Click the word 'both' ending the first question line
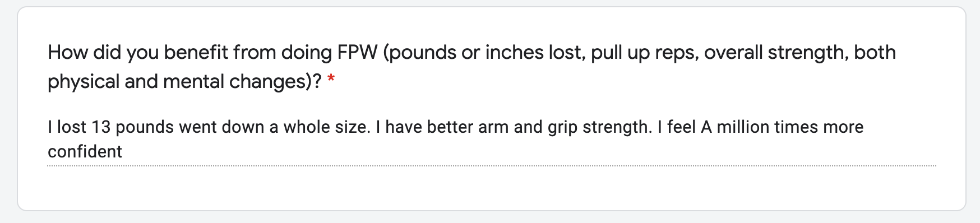The height and width of the screenshot is (223, 980). tap(875, 53)
